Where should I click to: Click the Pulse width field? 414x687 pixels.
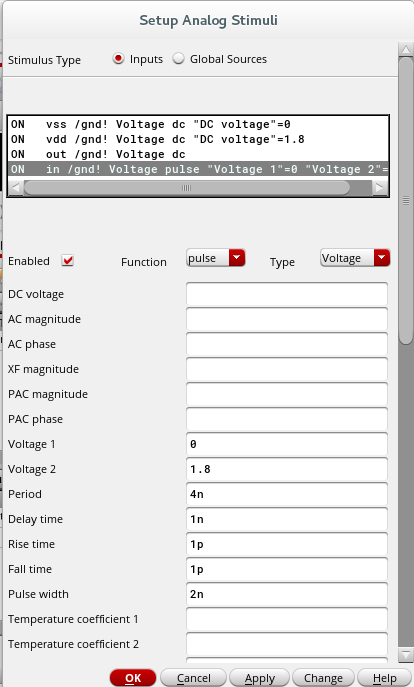point(287,594)
